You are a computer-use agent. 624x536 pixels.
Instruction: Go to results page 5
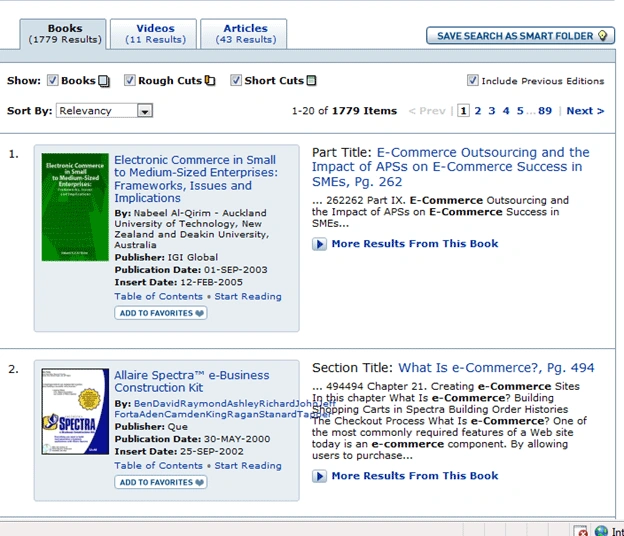[x=520, y=111]
